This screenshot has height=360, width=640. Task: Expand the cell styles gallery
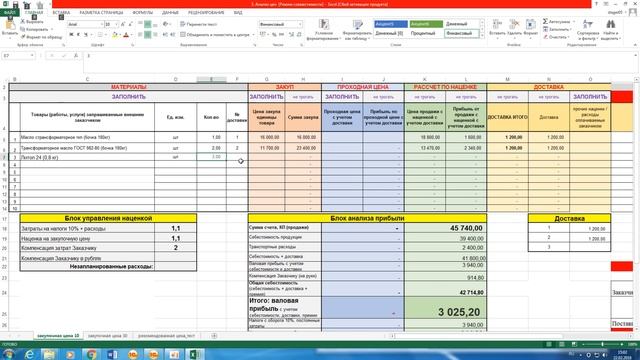(482, 36)
